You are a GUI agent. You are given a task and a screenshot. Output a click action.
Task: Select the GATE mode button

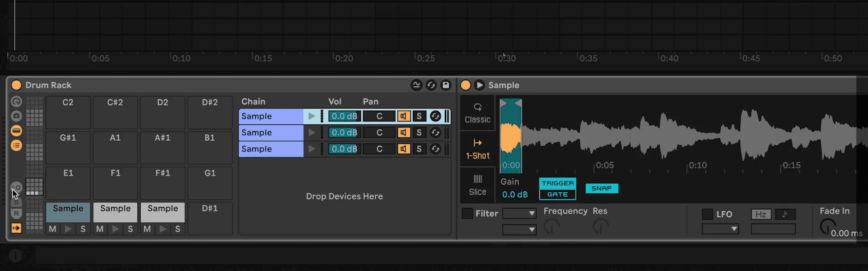[x=557, y=195]
